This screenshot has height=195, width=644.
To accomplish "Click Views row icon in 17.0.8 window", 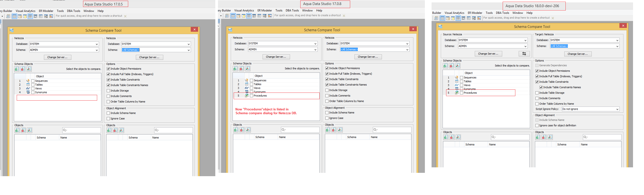I will click(247, 88).
